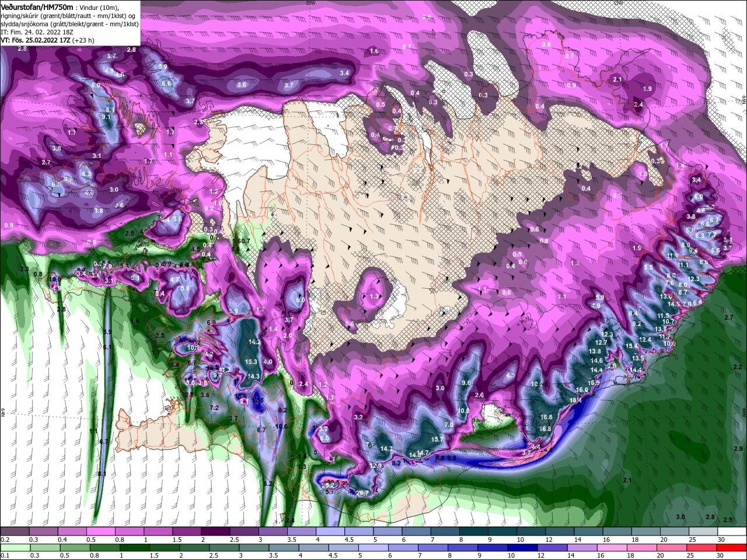Click the grey-purple swatch between 0.2 and 0.3 in upper legend row
747x560 pixels.
point(15,531)
